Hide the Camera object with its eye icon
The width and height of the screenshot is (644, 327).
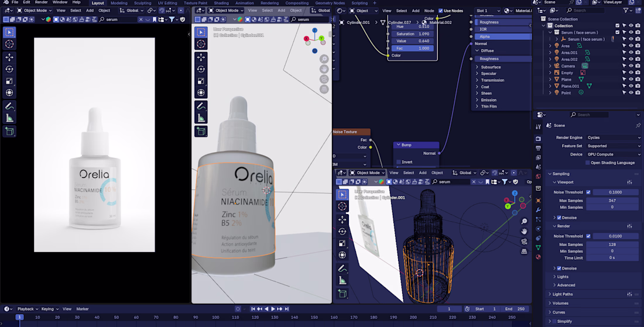[x=631, y=66]
